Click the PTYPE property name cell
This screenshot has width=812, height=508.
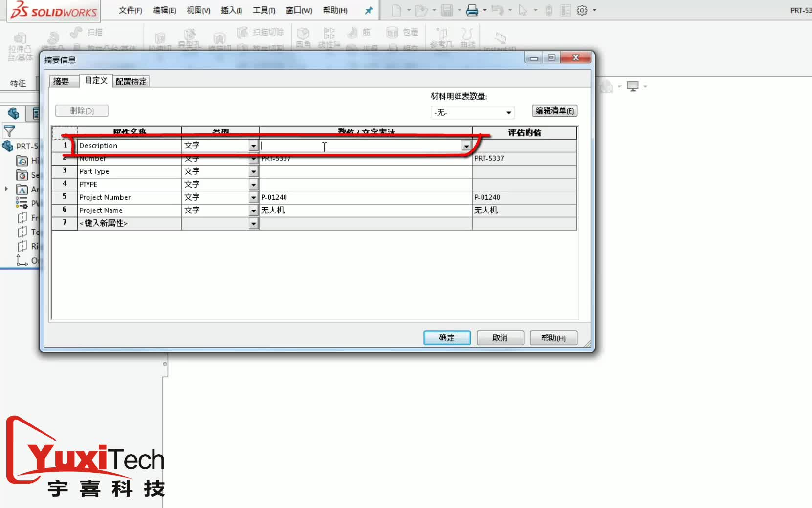(130, 185)
